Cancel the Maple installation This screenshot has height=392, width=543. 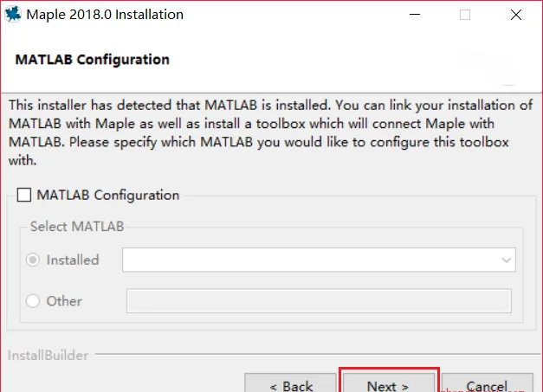click(x=488, y=383)
